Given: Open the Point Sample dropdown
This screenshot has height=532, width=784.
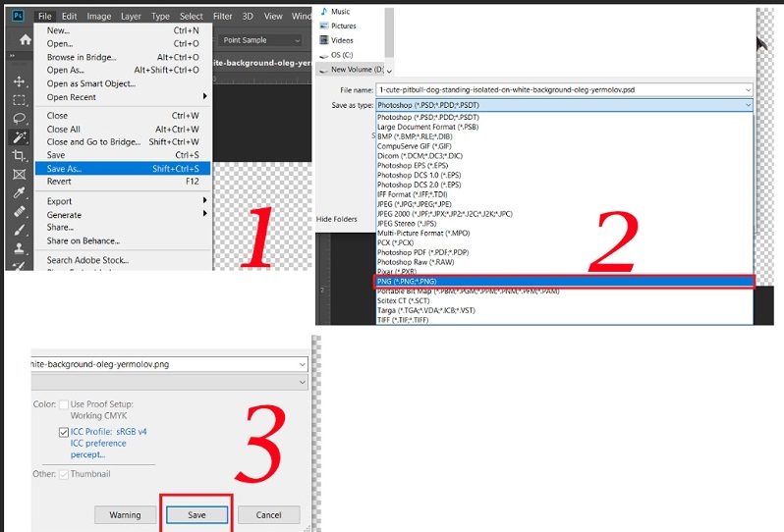Looking at the screenshot, I should (260, 40).
